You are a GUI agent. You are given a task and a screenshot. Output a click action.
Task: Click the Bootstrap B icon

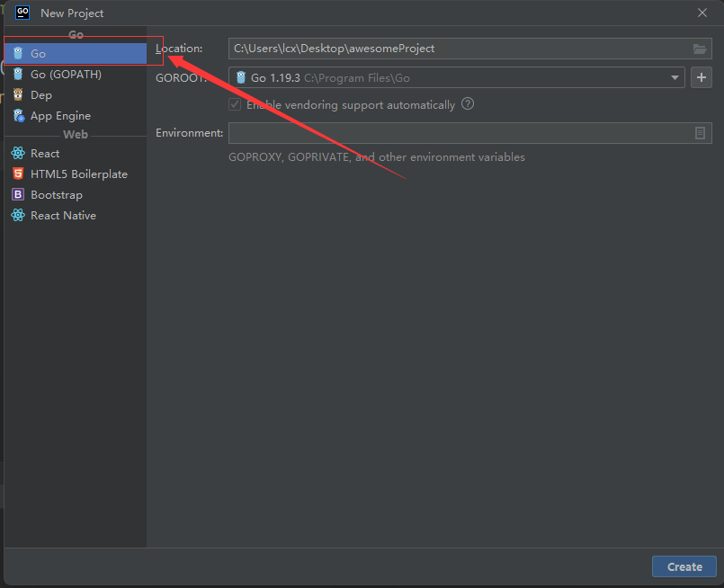(18, 195)
